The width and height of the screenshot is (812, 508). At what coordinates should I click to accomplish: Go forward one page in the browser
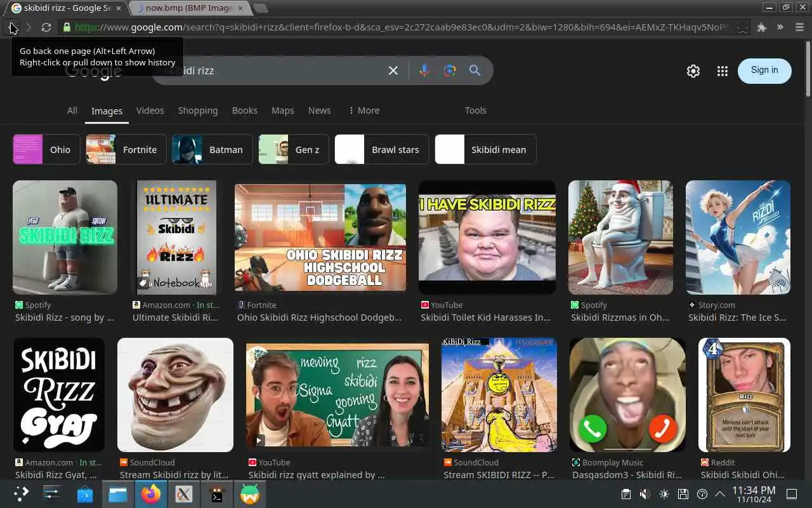tap(29, 27)
